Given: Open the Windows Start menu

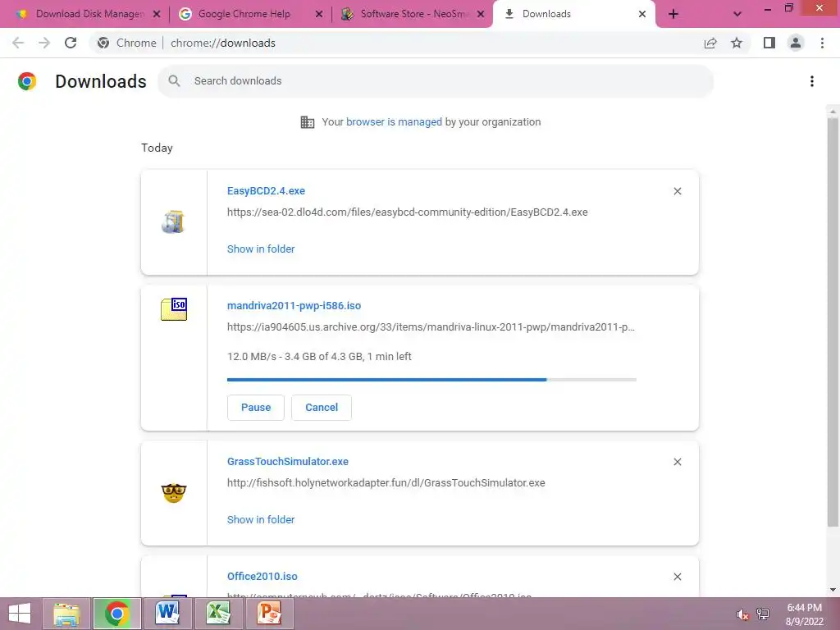Looking at the screenshot, I should [20, 614].
